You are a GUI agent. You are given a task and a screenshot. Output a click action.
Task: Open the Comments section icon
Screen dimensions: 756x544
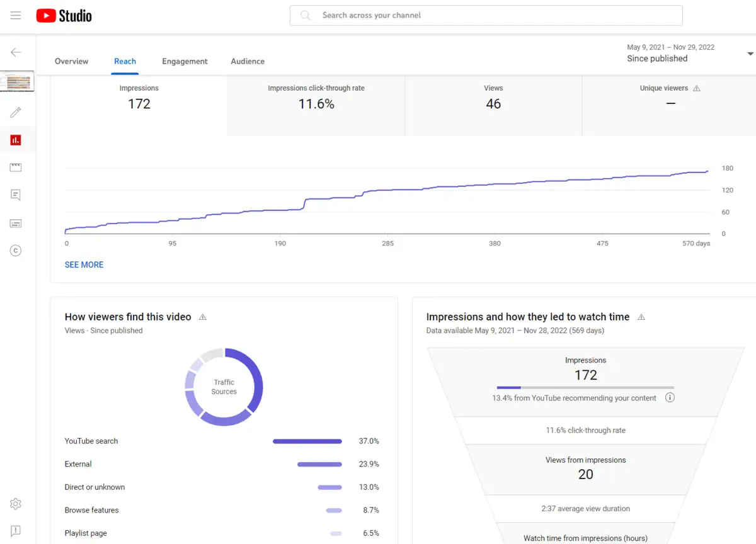click(16, 195)
